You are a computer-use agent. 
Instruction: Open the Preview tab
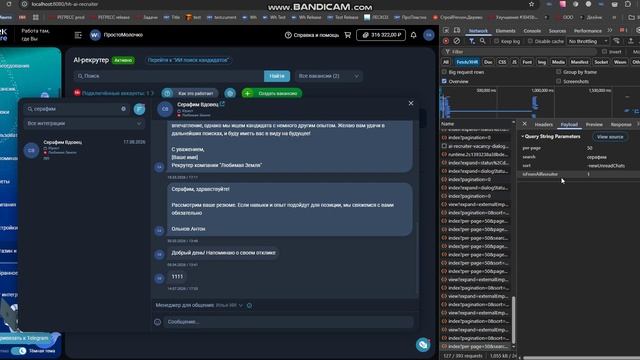pyautogui.click(x=594, y=124)
